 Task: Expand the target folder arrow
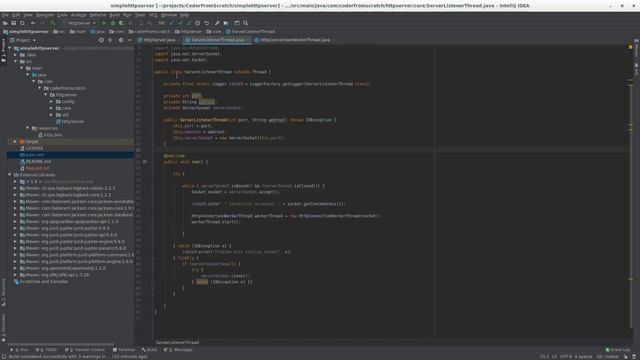(x=16, y=142)
